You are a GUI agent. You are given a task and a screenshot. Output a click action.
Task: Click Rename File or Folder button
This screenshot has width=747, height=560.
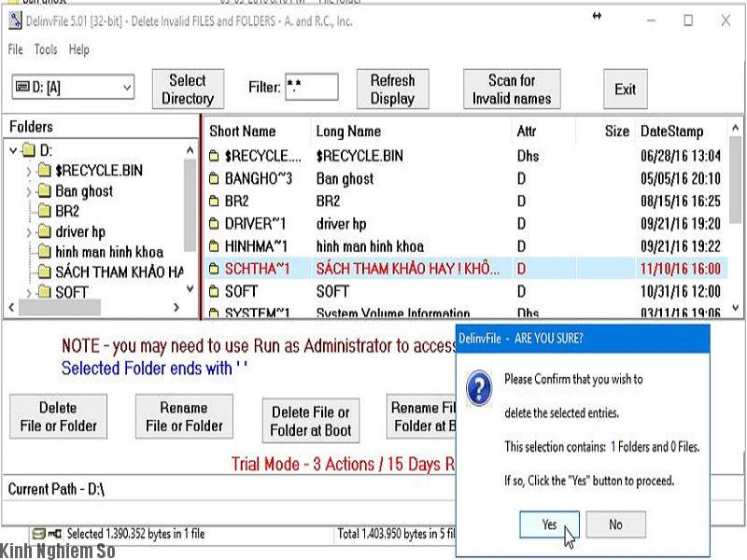click(184, 416)
